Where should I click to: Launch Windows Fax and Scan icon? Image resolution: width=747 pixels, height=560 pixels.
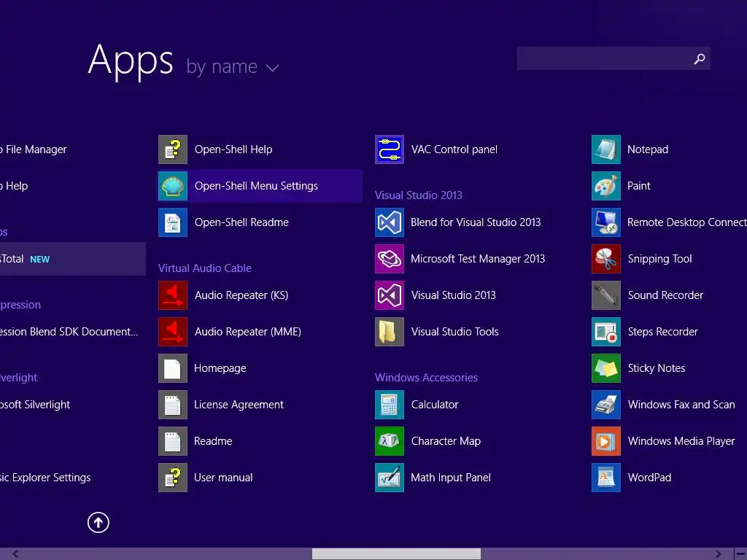606,405
